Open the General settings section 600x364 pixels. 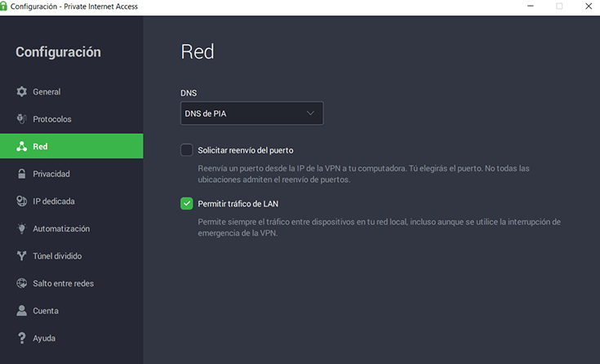(x=72, y=91)
